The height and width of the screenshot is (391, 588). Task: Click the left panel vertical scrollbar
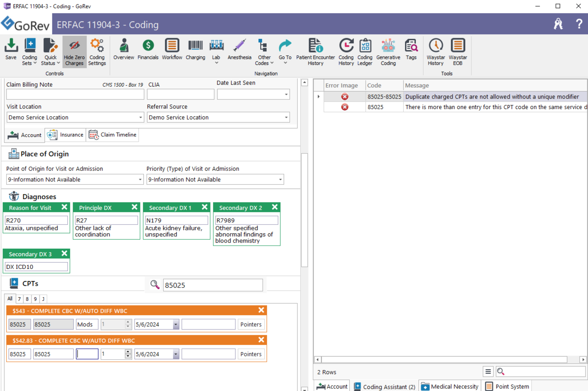click(x=304, y=210)
